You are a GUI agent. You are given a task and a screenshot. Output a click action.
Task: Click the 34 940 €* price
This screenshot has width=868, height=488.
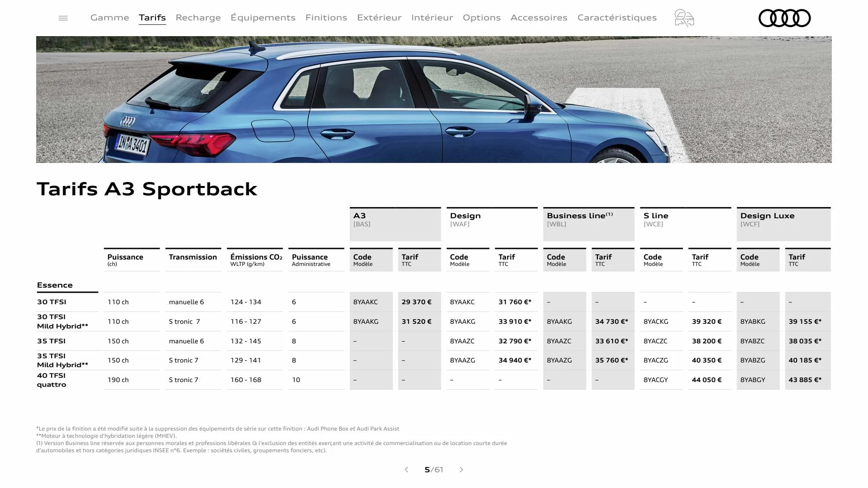(x=515, y=360)
